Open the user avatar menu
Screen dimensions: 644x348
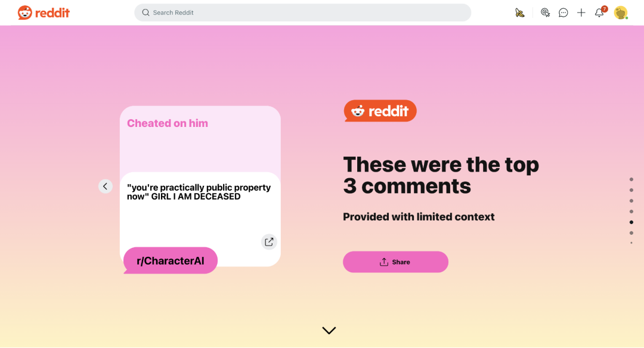pyautogui.click(x=621, y=13)
